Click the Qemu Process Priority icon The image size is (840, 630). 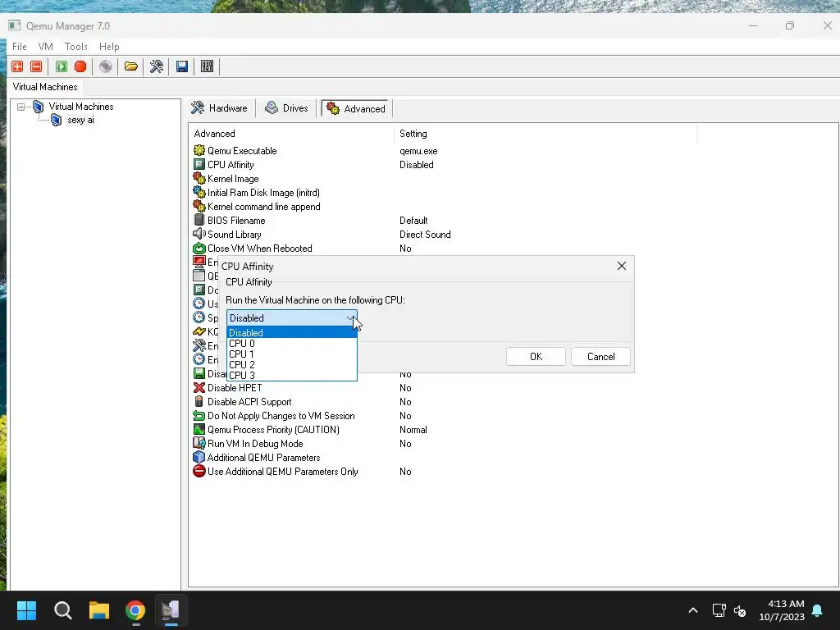199,429
